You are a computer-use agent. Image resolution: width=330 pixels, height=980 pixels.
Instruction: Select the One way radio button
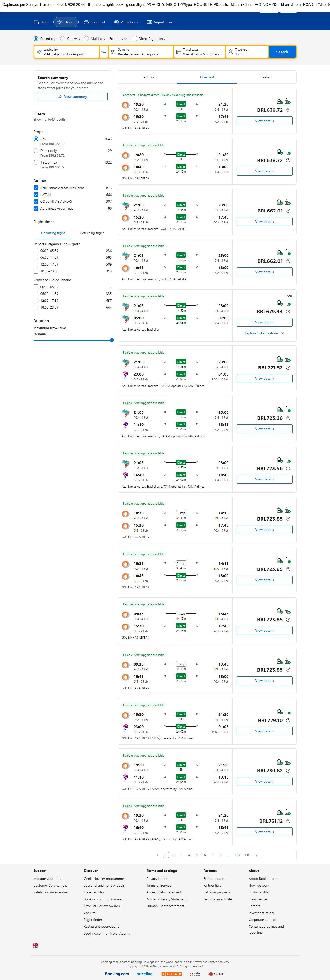click(62, 39)
